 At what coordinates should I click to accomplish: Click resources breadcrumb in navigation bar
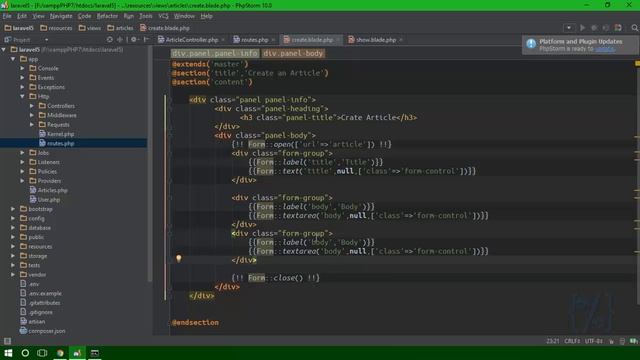tap(56, 28)
